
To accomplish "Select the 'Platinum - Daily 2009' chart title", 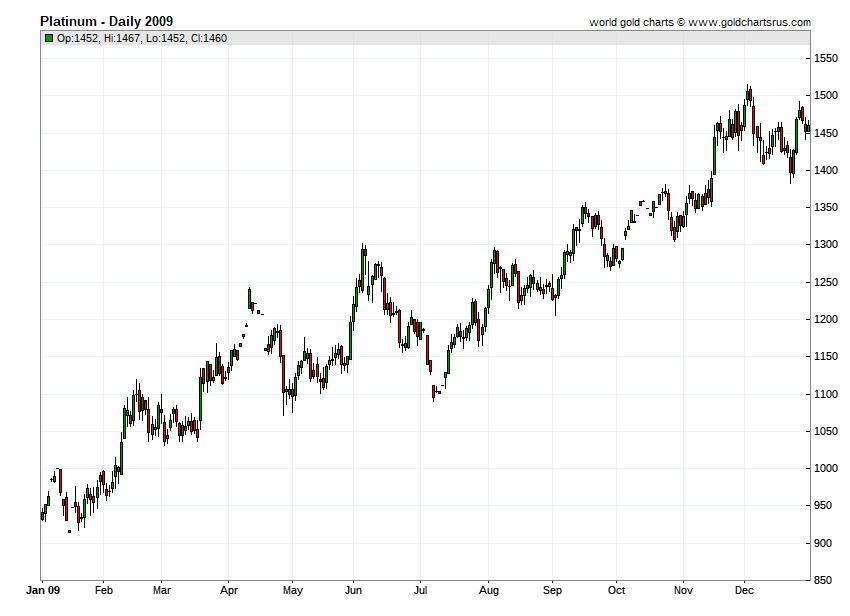I will click(x=106, y=22).
